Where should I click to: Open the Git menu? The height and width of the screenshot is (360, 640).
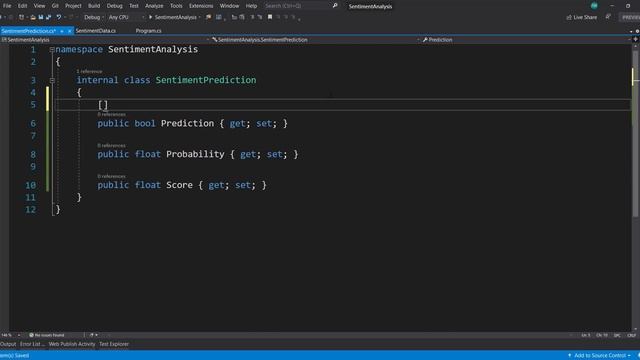(55, 6)
